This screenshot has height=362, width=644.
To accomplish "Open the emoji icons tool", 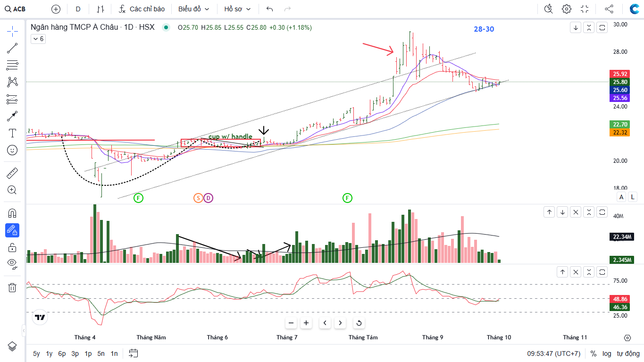I will coord(12,150).
